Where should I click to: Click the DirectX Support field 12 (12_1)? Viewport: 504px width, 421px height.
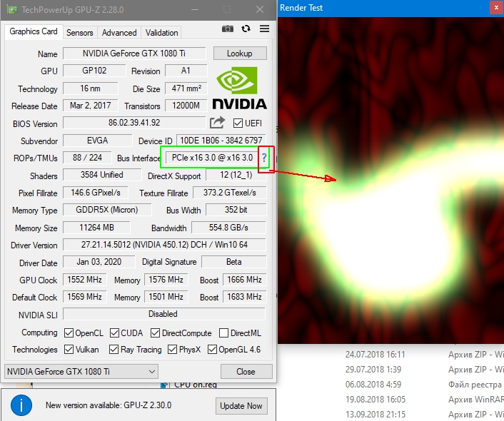tap(236, 175)
